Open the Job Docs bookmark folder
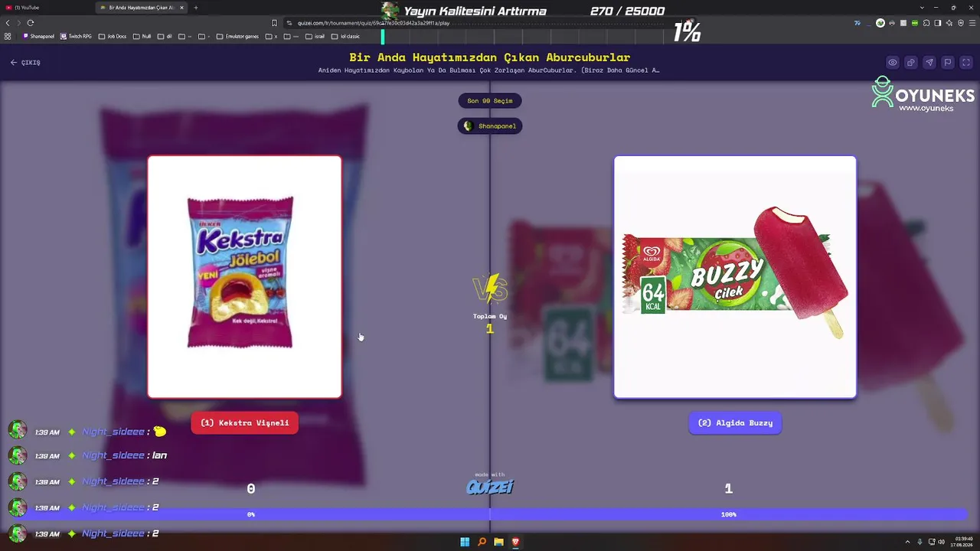 (x=113, y=36)
